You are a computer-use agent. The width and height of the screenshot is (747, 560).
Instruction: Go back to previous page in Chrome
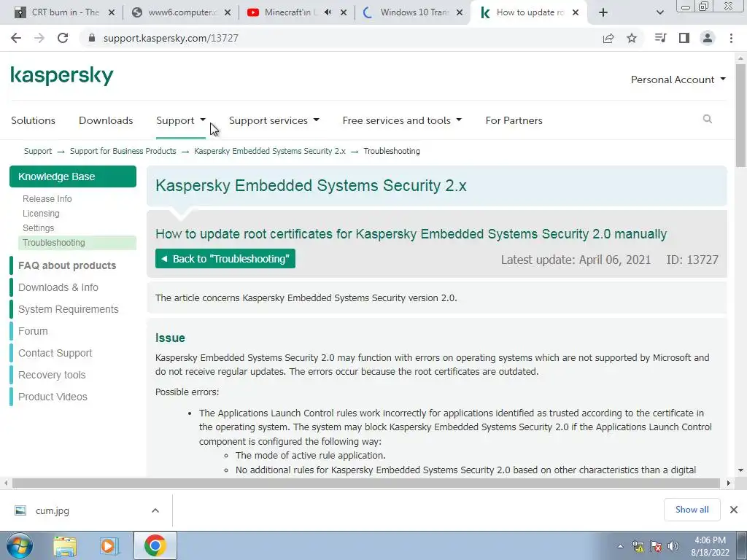pos(16,38)
